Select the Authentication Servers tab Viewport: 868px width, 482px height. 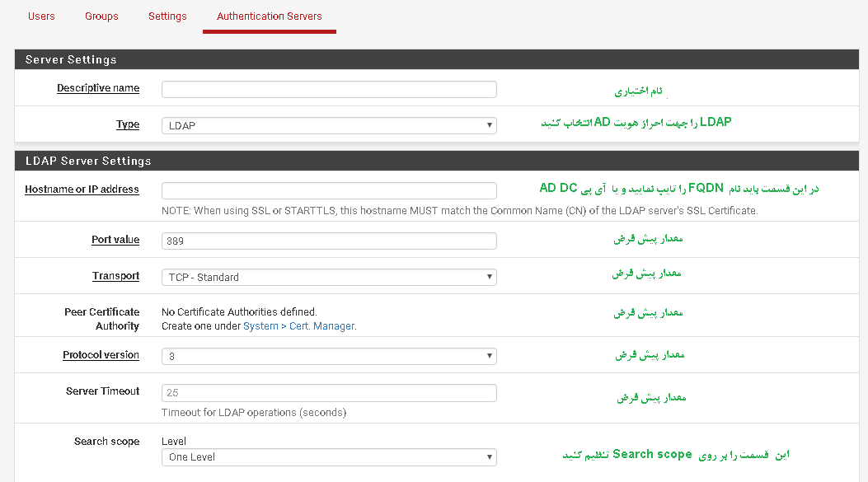(x=269, y=16)
